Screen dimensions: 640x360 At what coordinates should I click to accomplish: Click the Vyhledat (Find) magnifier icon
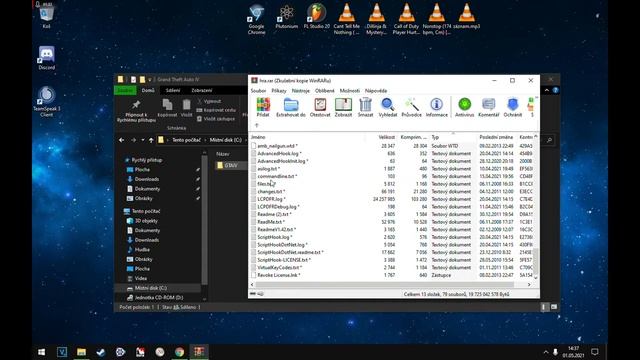coord(388,107)
